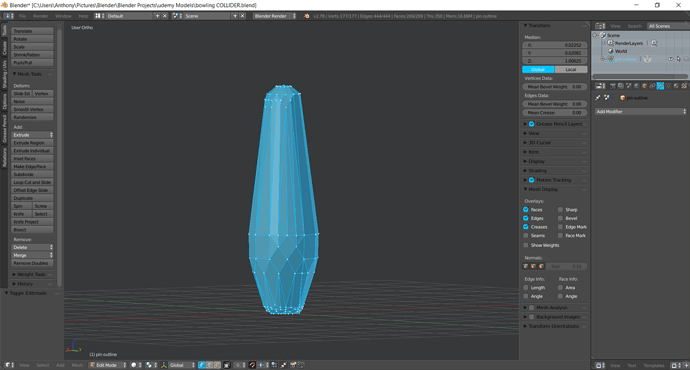690x370 pixels.
Task: Collapse the Mesh Display panel
Action: point(543,189)
